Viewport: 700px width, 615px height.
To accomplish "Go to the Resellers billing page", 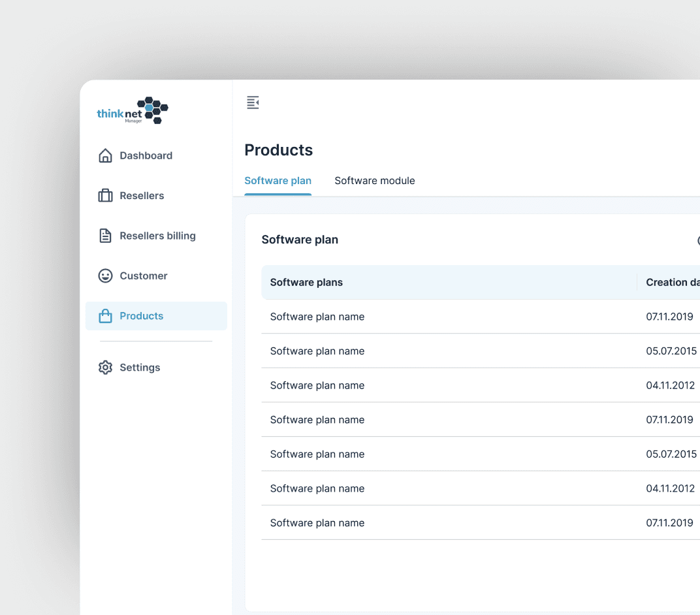I will (x=157, y=236).
